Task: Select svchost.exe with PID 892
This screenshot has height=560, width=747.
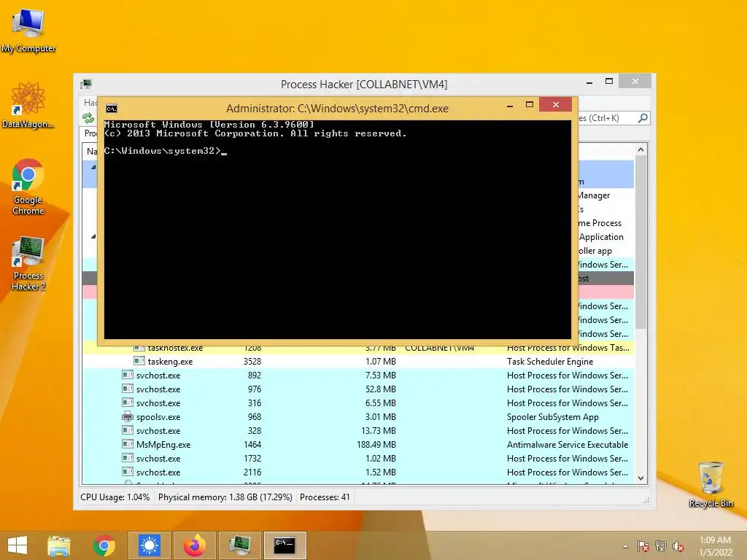Action: coord(357,376)
